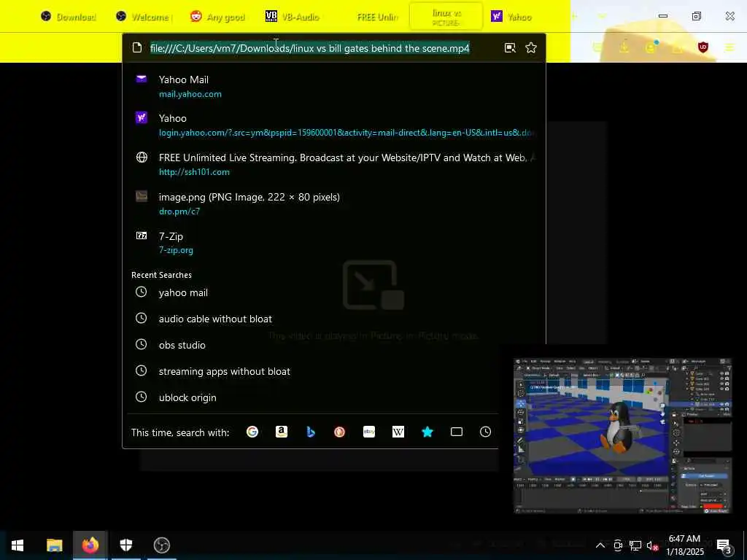Viewport: 747px width, 560px height.
Task: Search this time with Wikipedia
Action: pyautogui.click(x=398, y=432)
